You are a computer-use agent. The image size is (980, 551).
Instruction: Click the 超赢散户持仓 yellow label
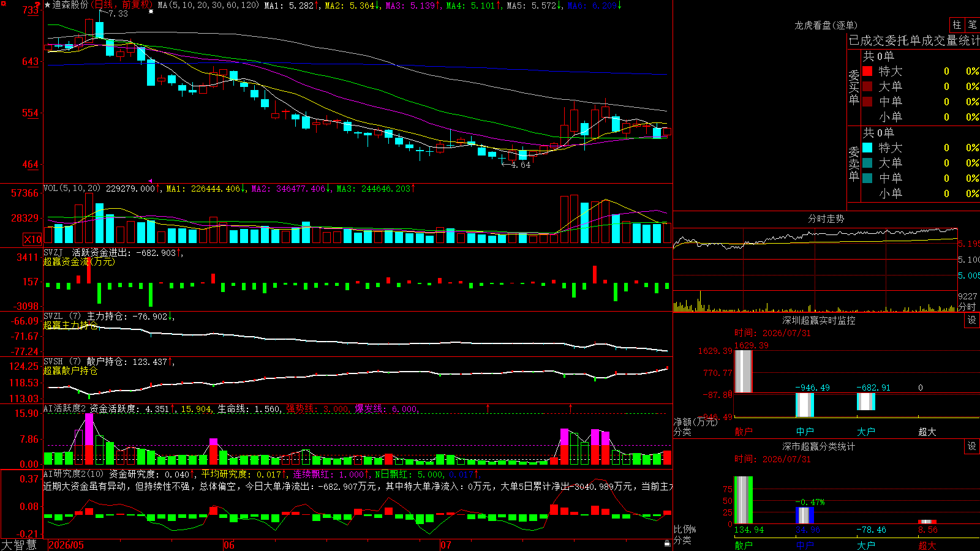70,370
